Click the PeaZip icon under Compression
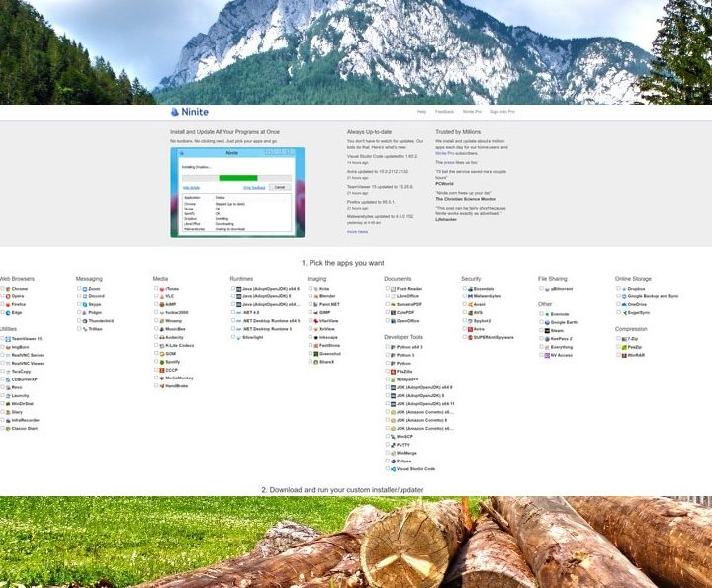Viewport: 712px width, 588px height. click(624, 347)
